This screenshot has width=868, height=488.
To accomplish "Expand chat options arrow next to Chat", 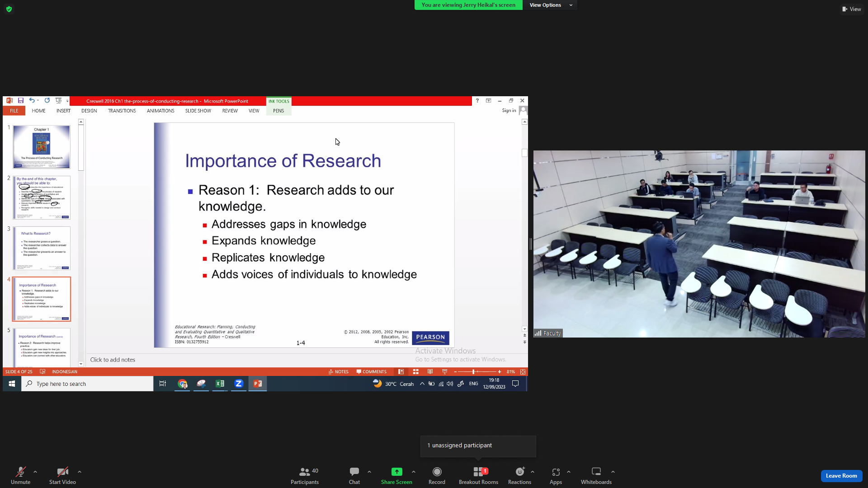I will tap(369, 472).
